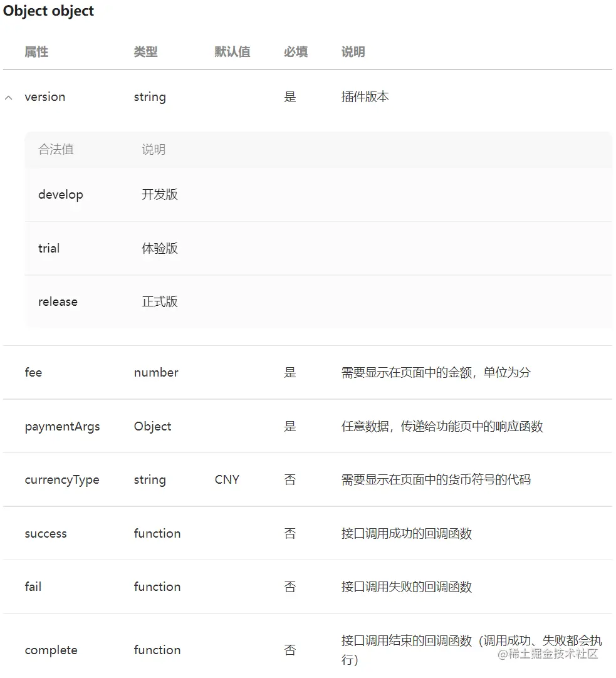The height and width of the screenshot is (678, 616).
Task: Click 开发版 description
Action: 160,195
